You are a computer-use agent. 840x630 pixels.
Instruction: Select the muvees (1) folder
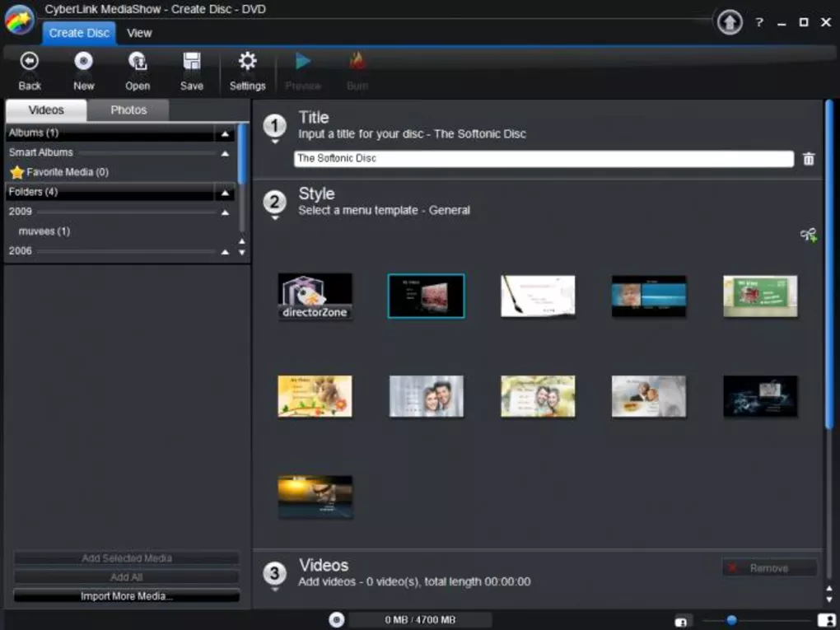coord(44,231)
